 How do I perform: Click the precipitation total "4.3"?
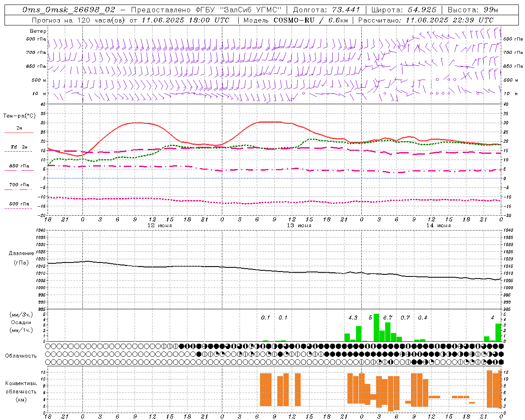coord(353,317)
